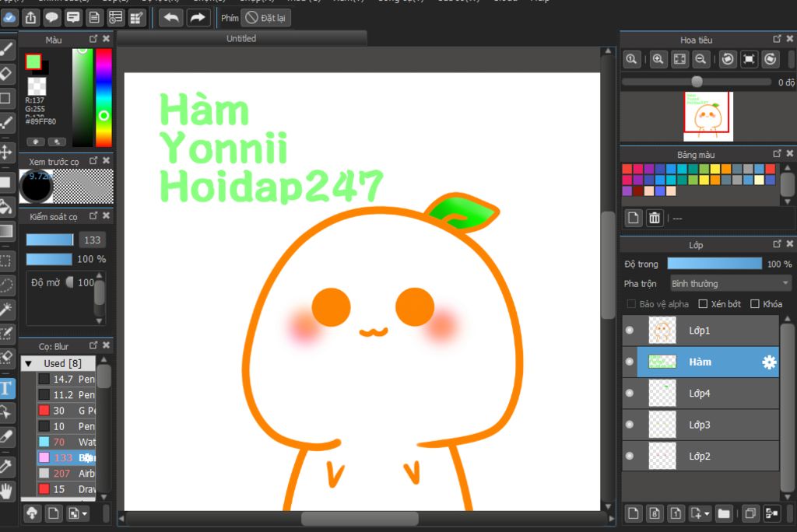
Task: Pop out the Màu panel
Action: click(x=93, y=39)
